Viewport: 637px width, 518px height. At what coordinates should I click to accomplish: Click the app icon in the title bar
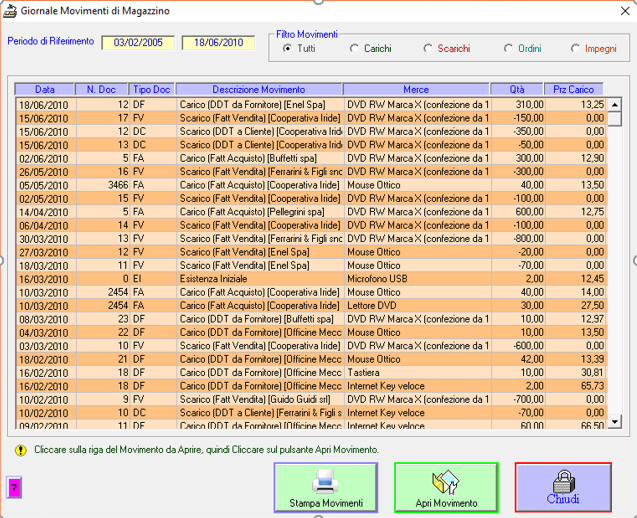(10, 11)
